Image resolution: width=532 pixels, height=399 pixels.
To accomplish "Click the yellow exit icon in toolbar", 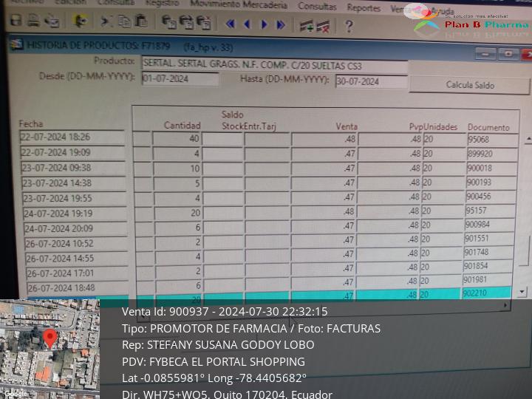I will (81, 21).
